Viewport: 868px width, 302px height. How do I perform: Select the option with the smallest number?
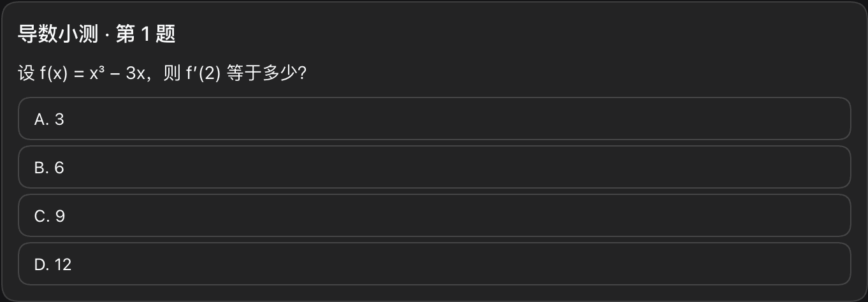(x=434, y=119)
